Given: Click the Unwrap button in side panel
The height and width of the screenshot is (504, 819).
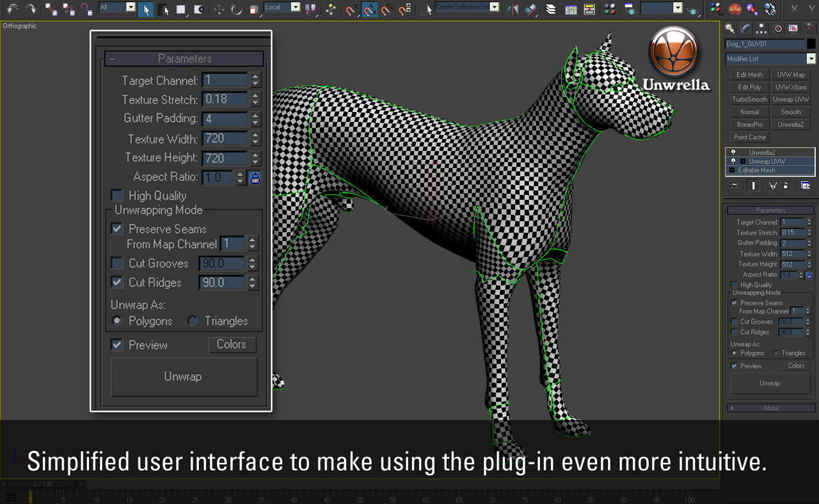Looking at the screenshot, I should (770, 383).
